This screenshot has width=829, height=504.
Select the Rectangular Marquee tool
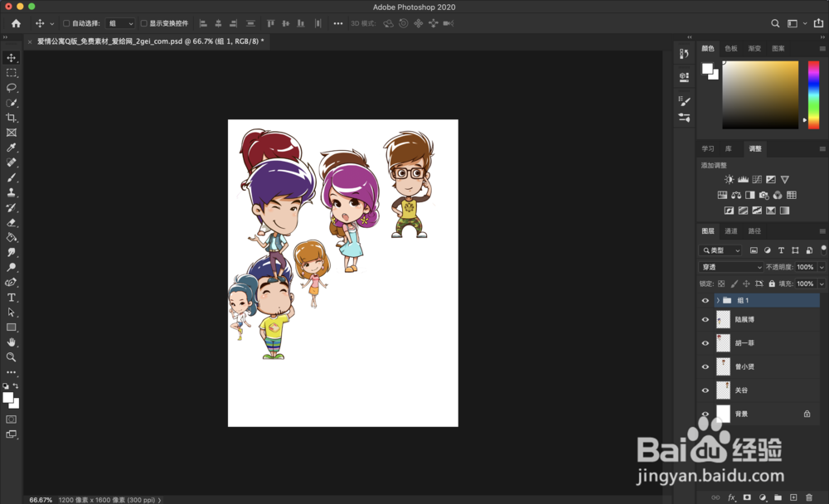(11, 72)
